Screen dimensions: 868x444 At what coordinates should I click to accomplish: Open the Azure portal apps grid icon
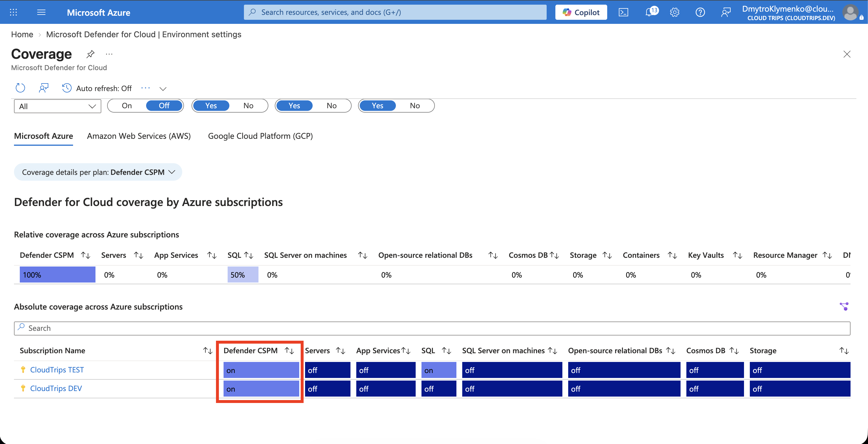click(x=13, y=13)
